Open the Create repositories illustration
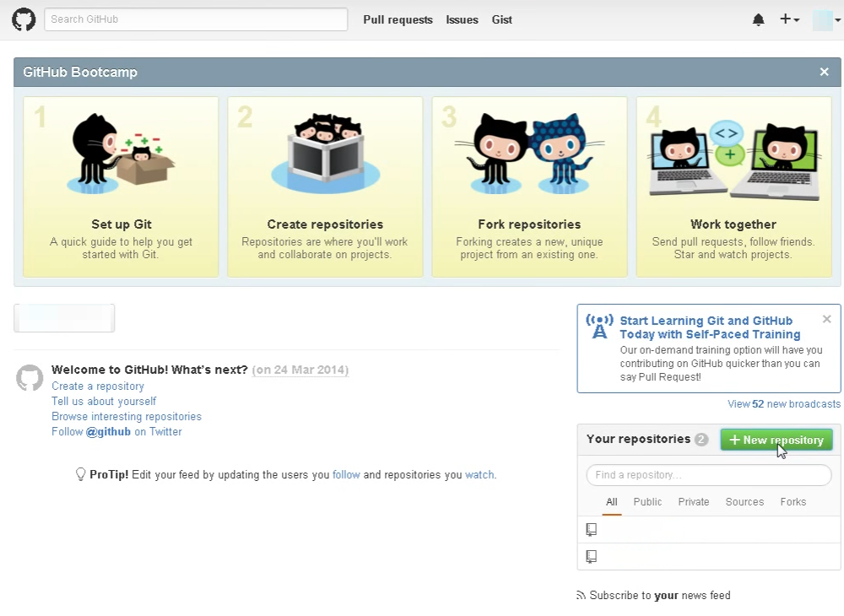 [325, 154]
